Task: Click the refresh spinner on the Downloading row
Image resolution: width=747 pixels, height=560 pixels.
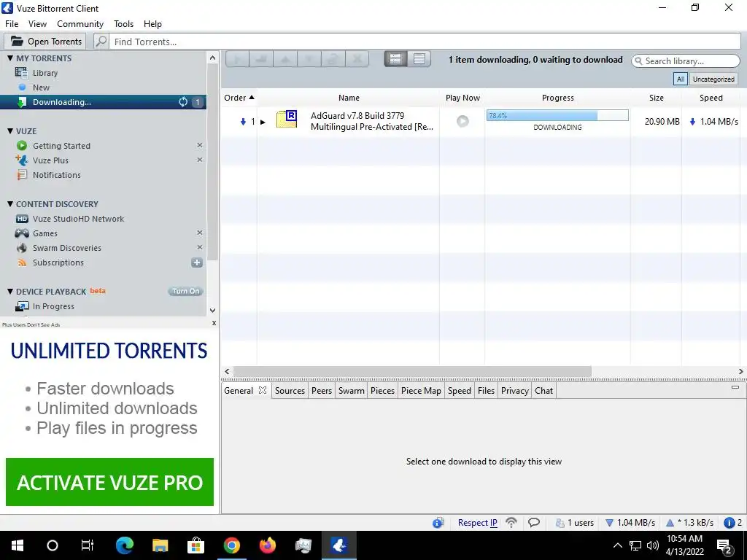Action: [x=183, y=102]
